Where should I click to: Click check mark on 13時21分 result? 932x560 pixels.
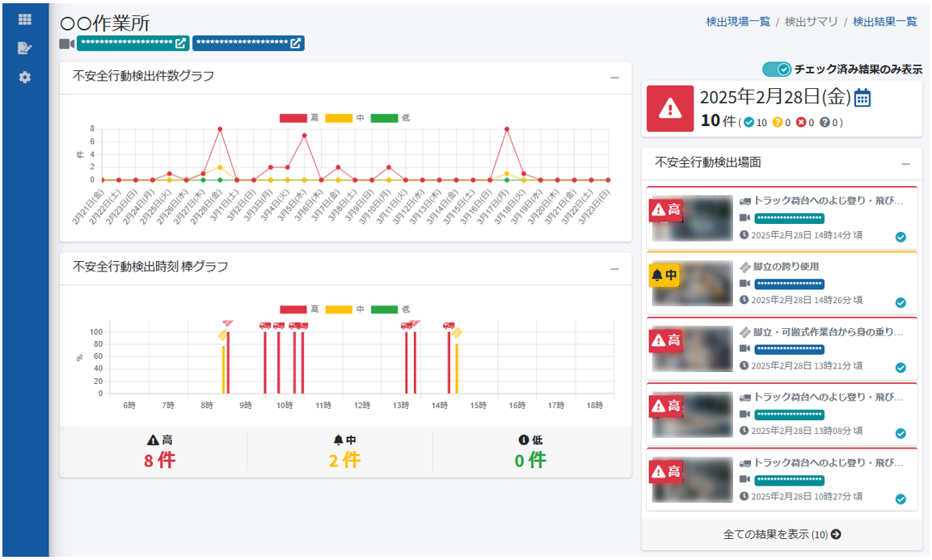click(x=900, y=368)
